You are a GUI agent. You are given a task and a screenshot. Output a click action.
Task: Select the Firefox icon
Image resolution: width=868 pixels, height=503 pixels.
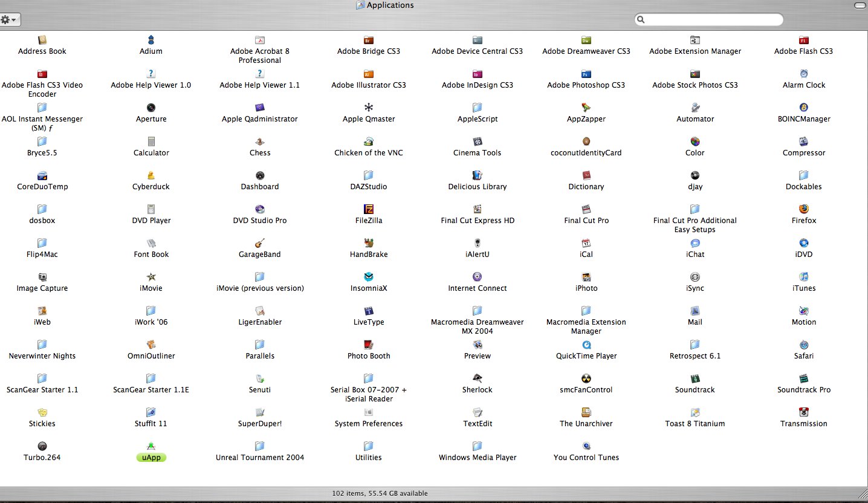pos(804,209)
